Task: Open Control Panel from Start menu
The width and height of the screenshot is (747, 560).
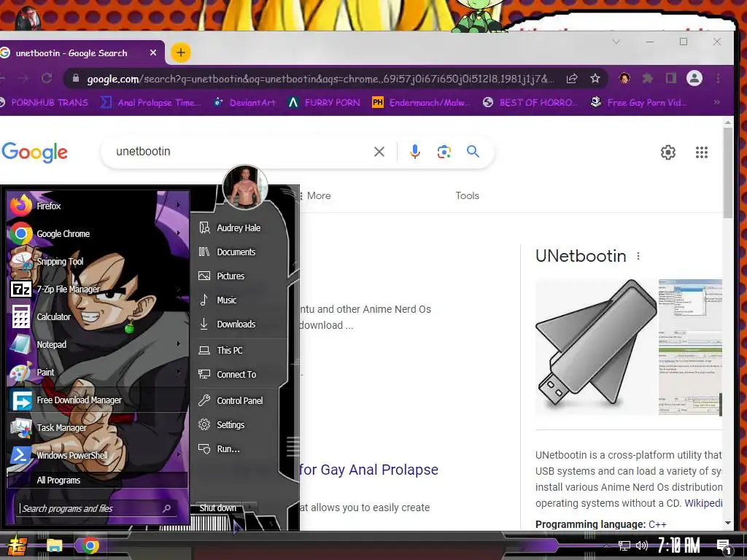Action: (239, 400)
